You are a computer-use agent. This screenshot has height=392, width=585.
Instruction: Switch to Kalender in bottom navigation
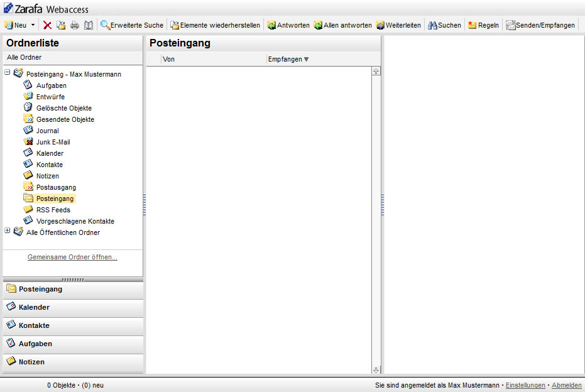[x=34, y=307]
